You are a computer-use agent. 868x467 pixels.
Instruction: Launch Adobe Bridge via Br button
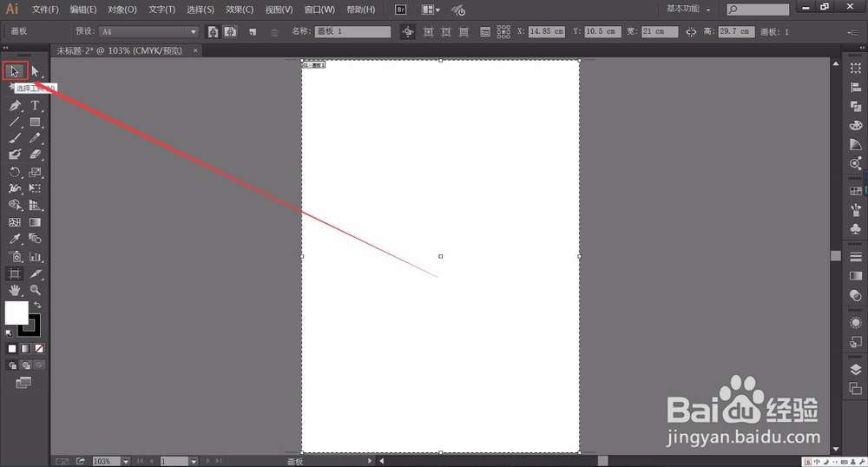(x=400, y=10)
